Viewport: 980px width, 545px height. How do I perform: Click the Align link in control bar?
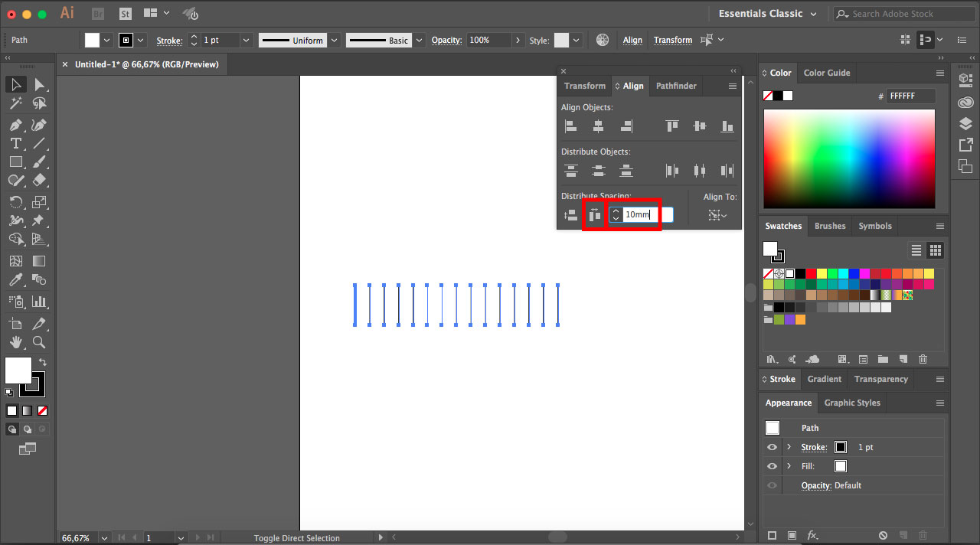pos(632,40)
